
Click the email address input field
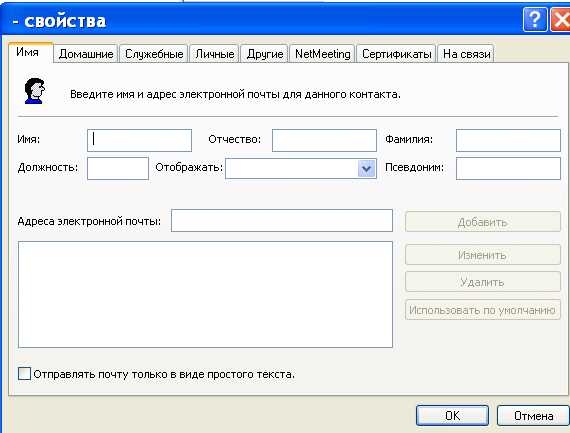click(x=282, y=220)
